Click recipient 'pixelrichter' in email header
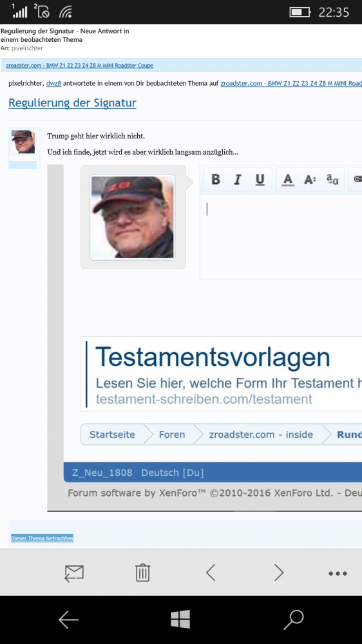The height and width of the screenshot is (644, 362). (27, 48)
